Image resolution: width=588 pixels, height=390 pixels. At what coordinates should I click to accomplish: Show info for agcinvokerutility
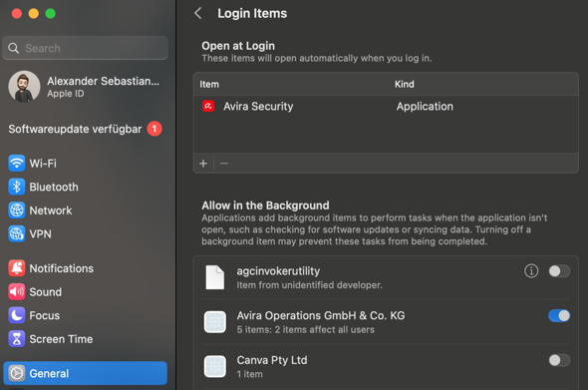(531, 271)
